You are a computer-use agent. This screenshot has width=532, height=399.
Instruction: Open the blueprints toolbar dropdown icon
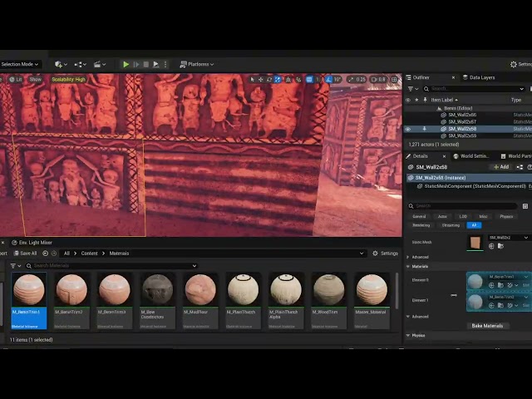point(81,64)
